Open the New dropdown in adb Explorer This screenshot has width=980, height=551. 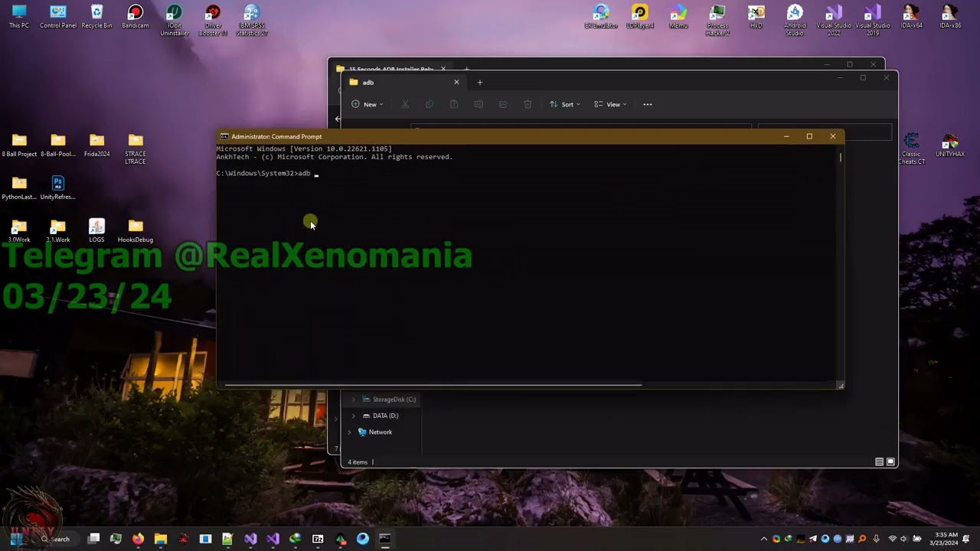coord(367,104)
